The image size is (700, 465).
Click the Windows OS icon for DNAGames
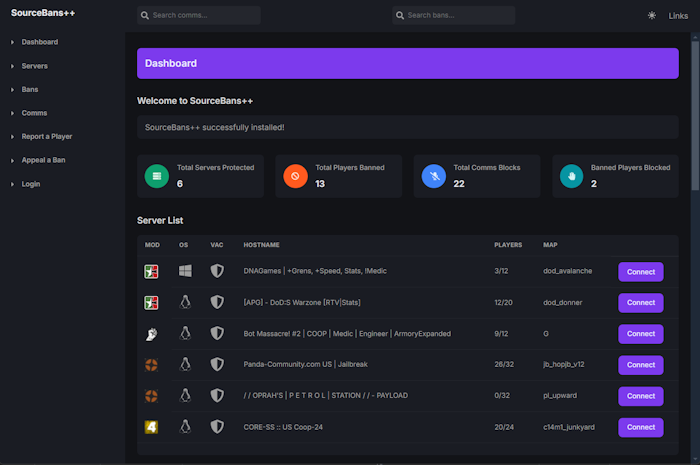[185, 271]
